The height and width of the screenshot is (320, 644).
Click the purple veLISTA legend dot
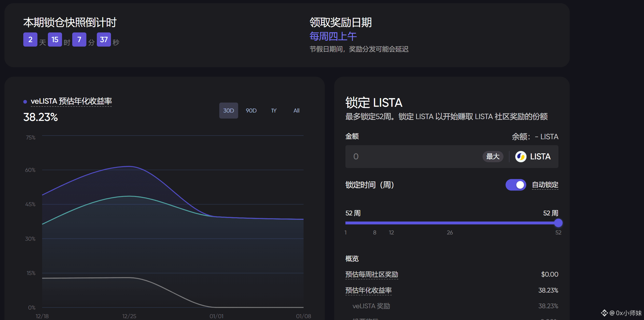[25, 102]
